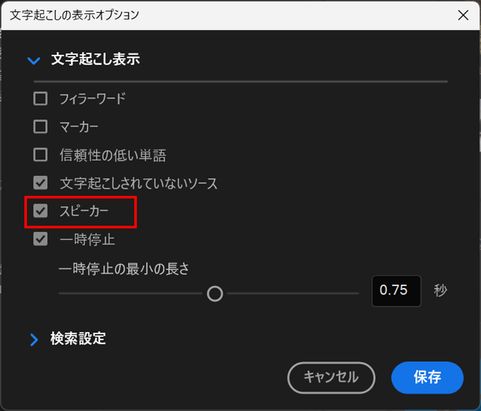Screen dimensions: 481x411
Task: Click the キャンセル button
Action: click(331, 378)
